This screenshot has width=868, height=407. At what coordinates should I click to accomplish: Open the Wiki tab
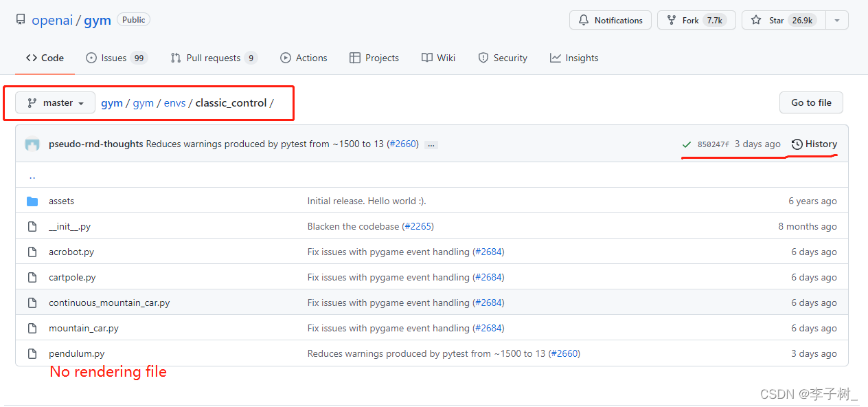438,58
